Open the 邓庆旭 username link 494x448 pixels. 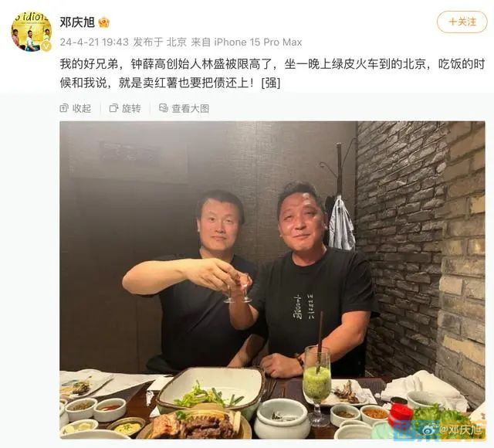[x=77, y=22]
